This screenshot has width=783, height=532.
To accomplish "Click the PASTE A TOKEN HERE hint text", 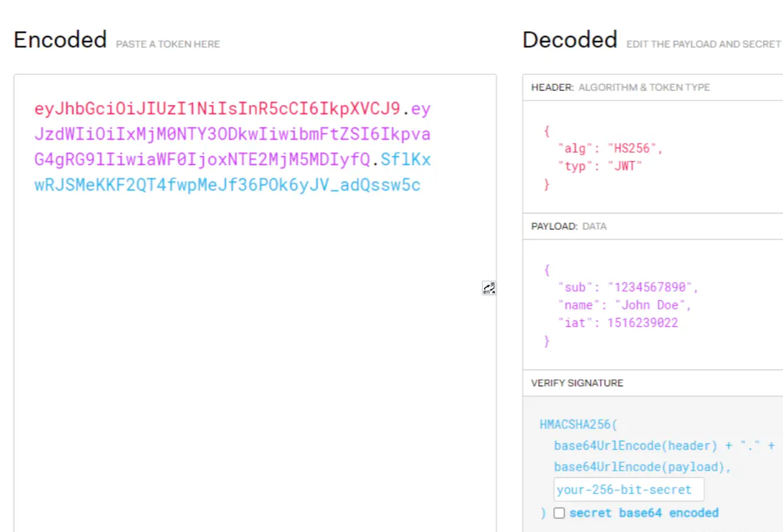I will [x=168, y=44].
